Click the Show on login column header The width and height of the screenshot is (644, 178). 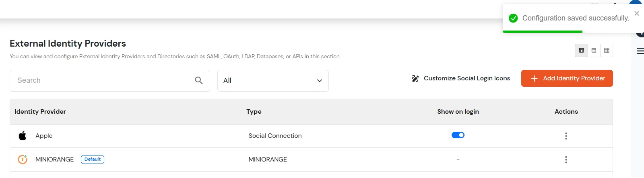(458, 112)
